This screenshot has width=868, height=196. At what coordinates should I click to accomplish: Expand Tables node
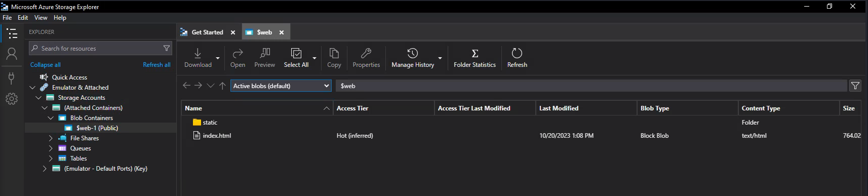(x=51, y=159)
